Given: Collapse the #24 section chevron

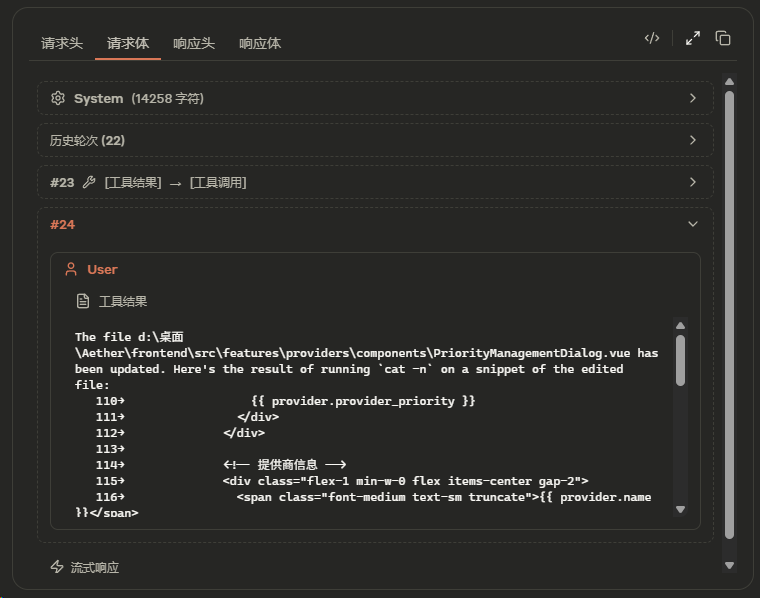Looking at the screenshot, I should pos(693,224).
